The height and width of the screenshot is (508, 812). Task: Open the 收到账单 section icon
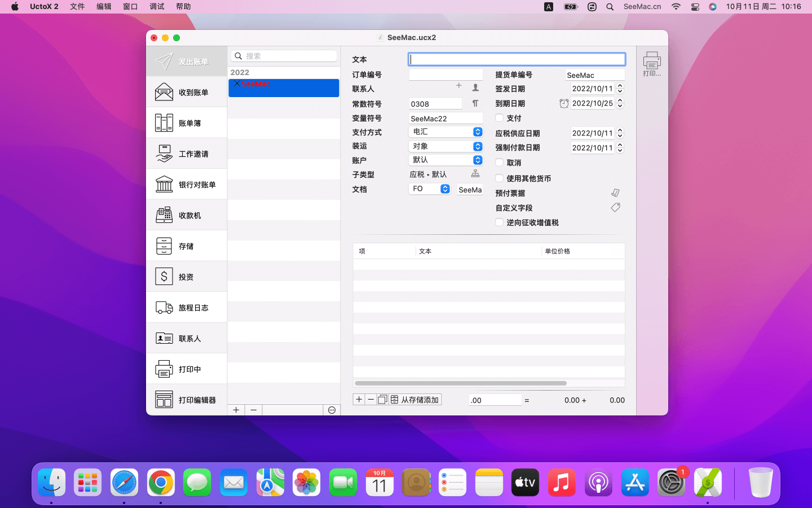tap(164, 92)
